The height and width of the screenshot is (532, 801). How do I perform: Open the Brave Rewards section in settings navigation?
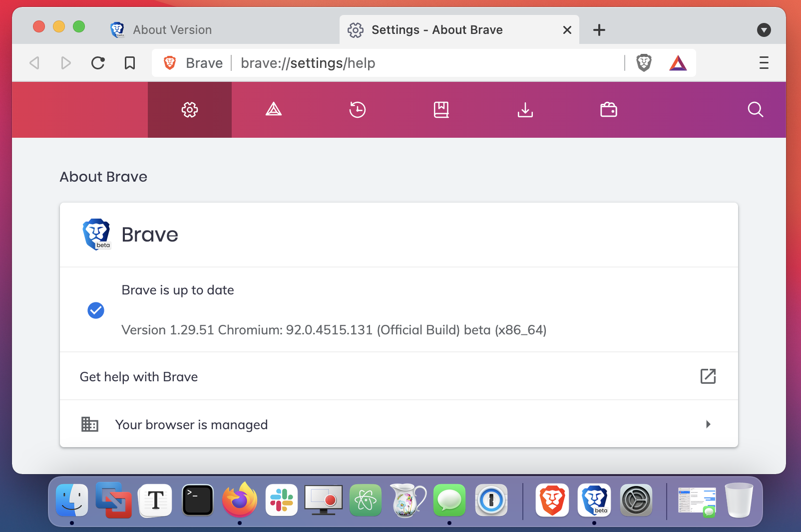coord(274,110)
